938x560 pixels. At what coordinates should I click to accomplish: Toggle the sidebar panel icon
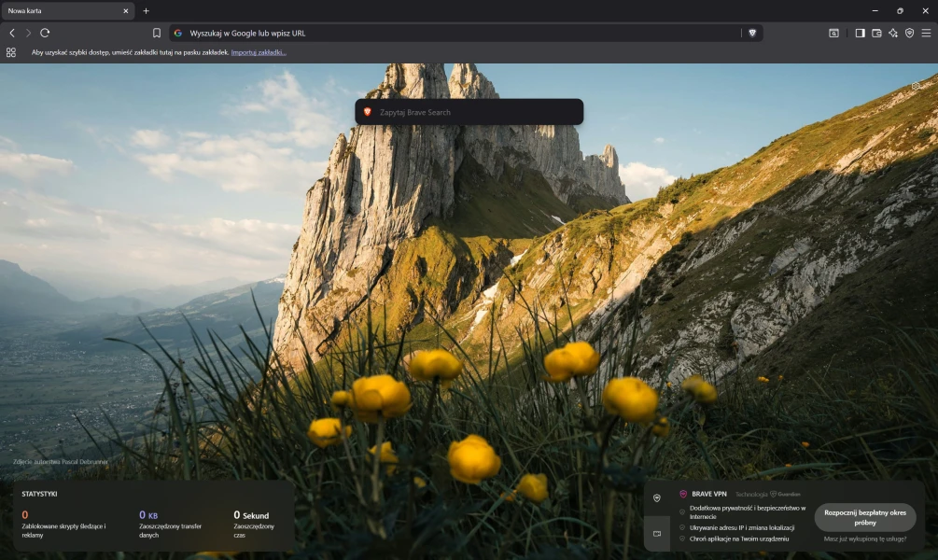coord(860,33)
